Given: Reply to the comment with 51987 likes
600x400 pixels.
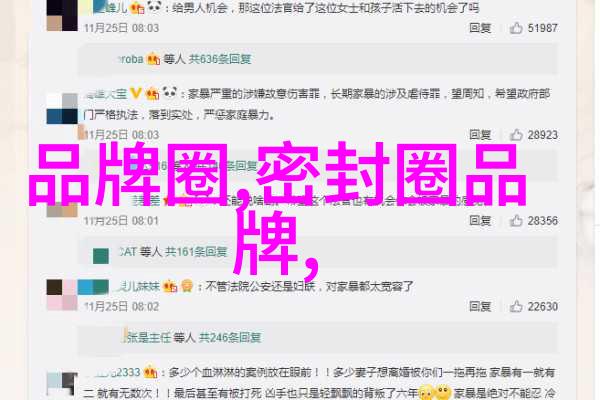Looking at the screenshot, I should point(480,28).
